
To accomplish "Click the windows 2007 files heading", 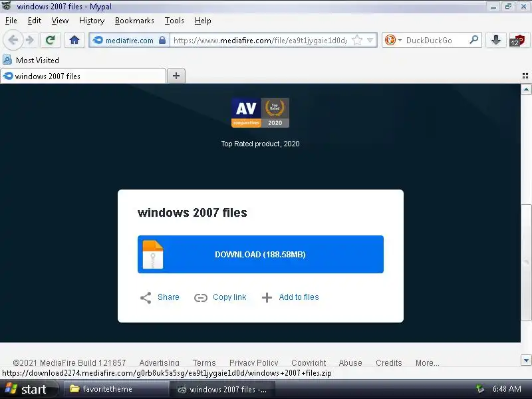I will 192,213.
